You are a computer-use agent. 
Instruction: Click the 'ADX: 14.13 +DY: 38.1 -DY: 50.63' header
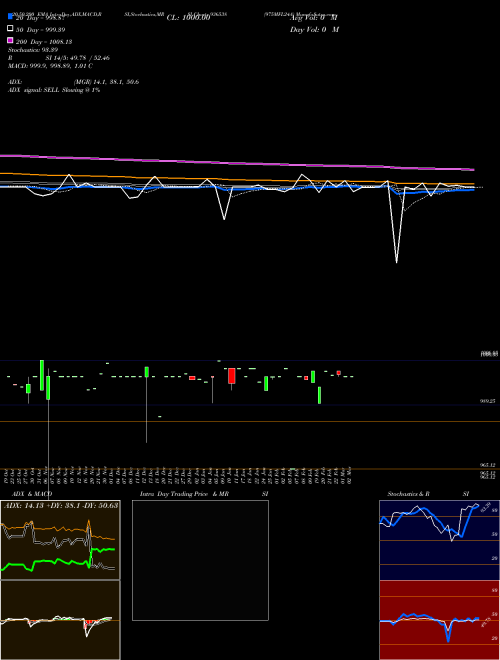(61, 505)
